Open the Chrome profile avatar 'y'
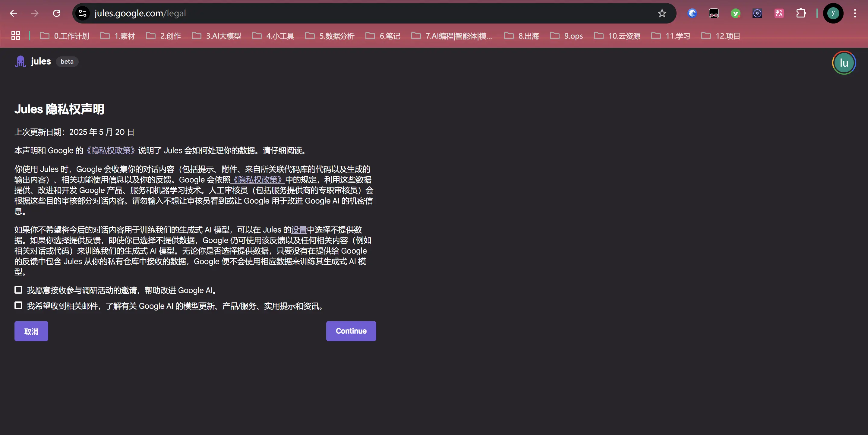 click(833, 13)
